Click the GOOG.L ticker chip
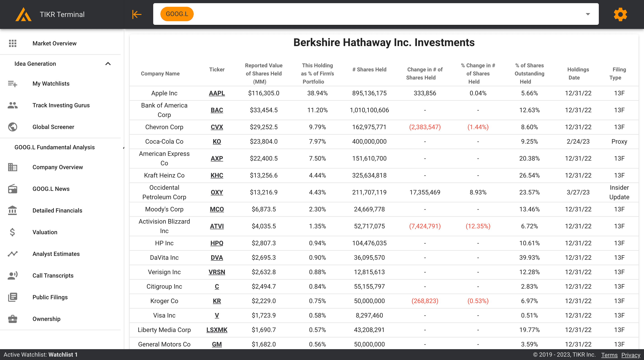The height and width of the screenshot is (360, 644). [177, 14]
